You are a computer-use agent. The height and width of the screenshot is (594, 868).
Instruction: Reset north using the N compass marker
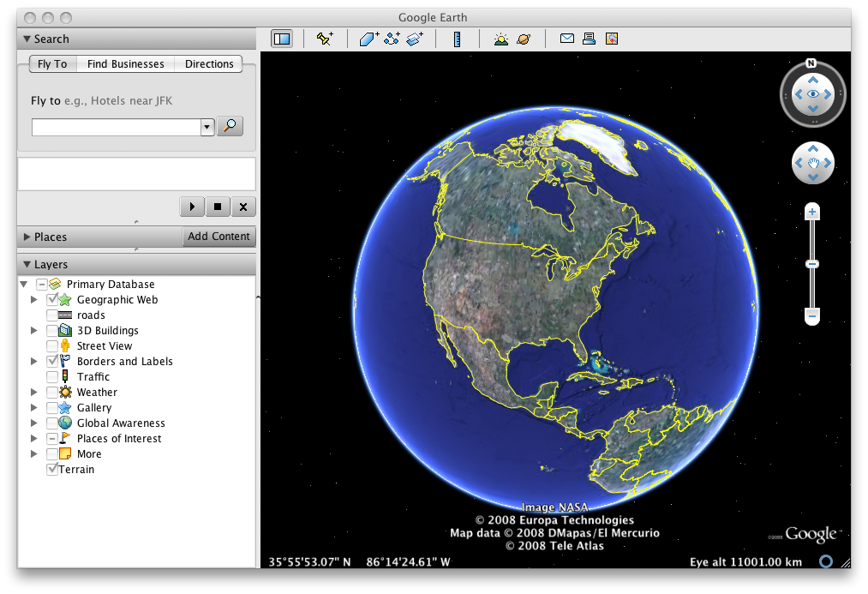tap(811, 63)
